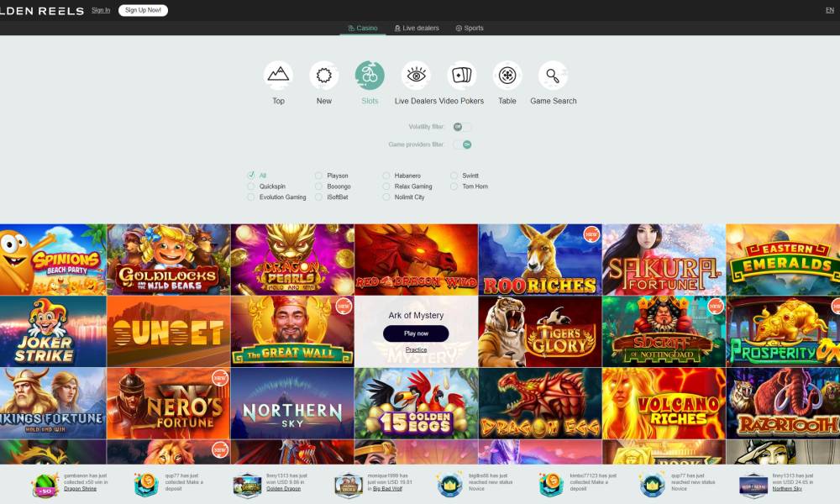Open Game Search magnifier icon
Image resolution: width=840 pixels, height=504 pixels.
click(x=553, y=76)
